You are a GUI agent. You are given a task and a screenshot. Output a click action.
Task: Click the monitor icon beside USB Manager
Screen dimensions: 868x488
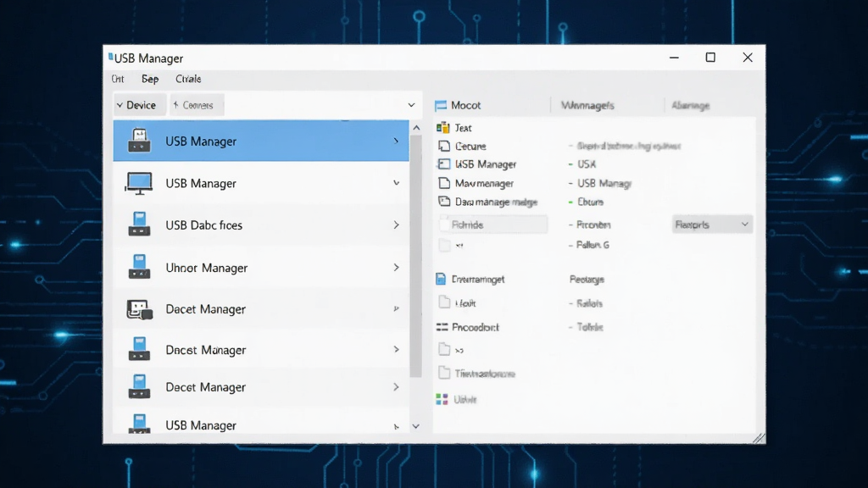(138, 183)
